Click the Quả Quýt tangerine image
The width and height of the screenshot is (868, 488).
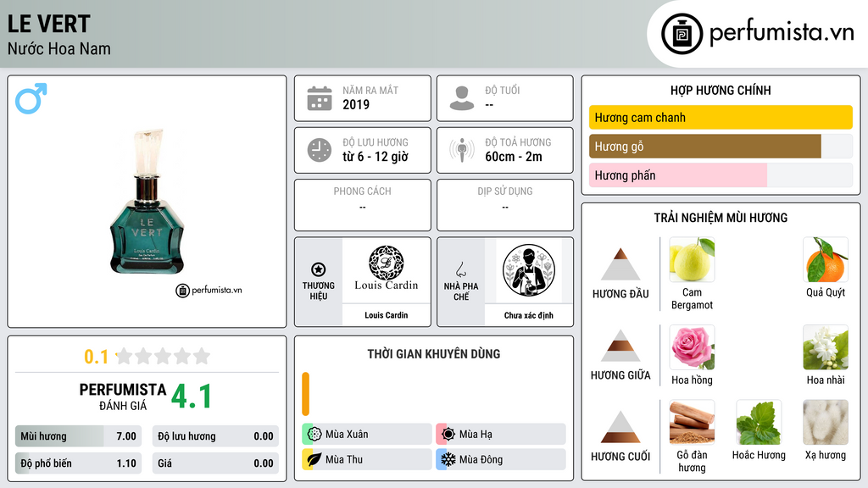tap(826, 259)
